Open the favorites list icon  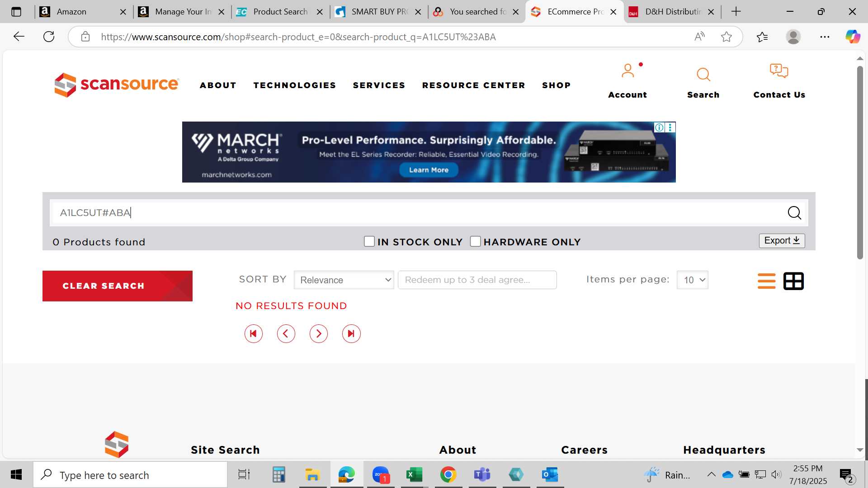coord(762,37)
